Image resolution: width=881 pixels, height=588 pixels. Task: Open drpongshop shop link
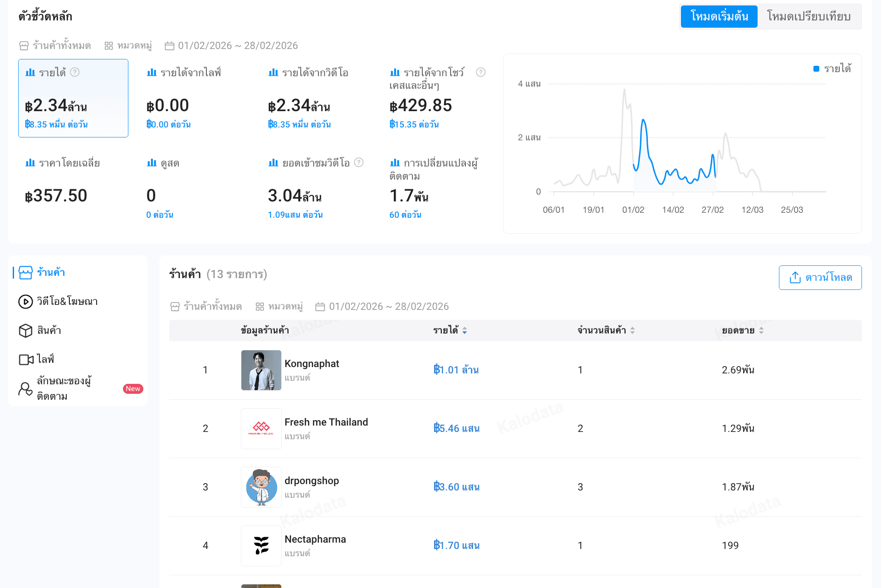coord(312,481)
